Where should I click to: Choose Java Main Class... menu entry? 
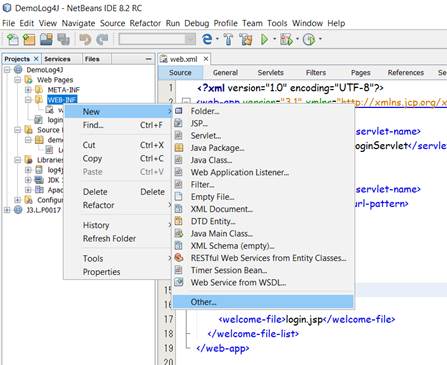click(263, 234)
